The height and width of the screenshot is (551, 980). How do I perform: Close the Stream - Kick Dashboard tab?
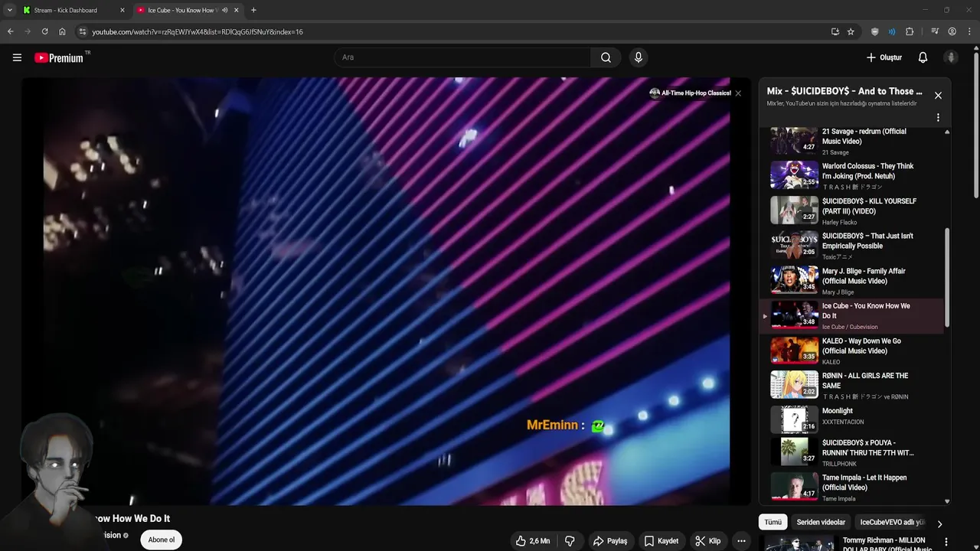(122, 10)
